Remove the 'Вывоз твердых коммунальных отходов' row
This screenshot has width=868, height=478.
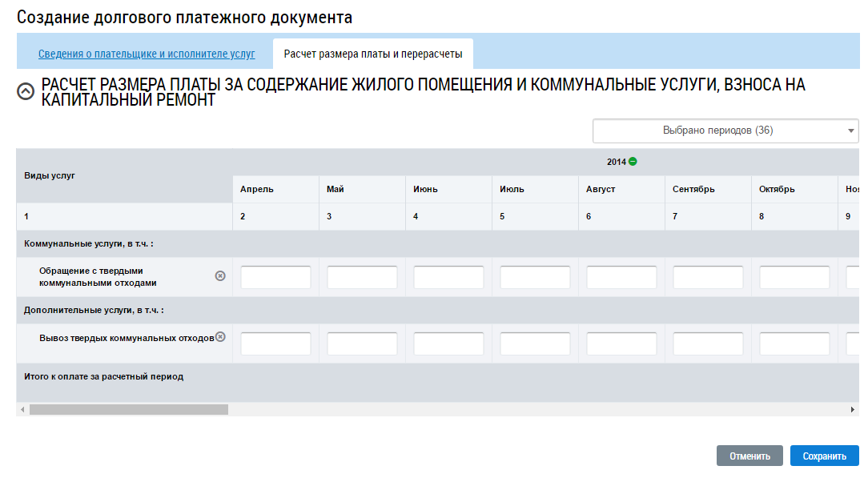point(220,337)
